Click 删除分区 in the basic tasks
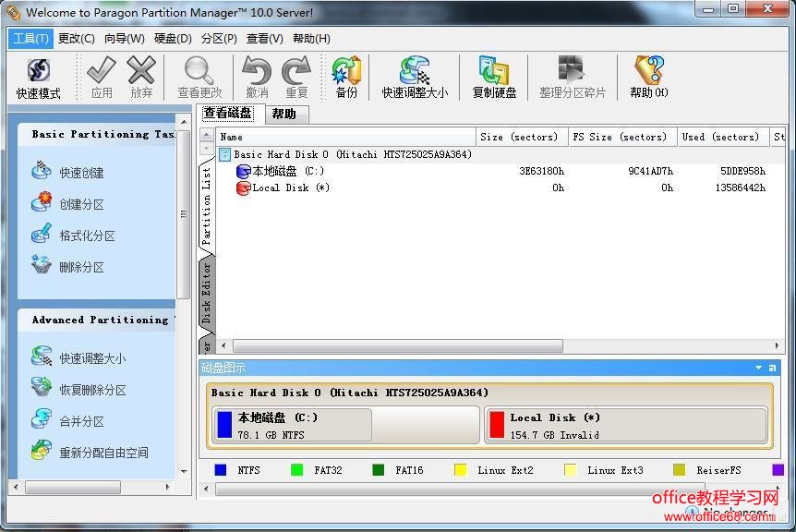This screenshot has width=796, height=532. pos(81,267)
